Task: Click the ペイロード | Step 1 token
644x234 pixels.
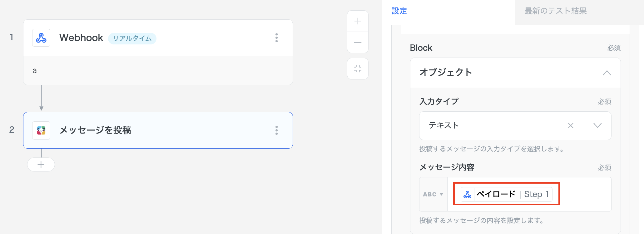Action: pyautogui.click(x=506, y=194)
